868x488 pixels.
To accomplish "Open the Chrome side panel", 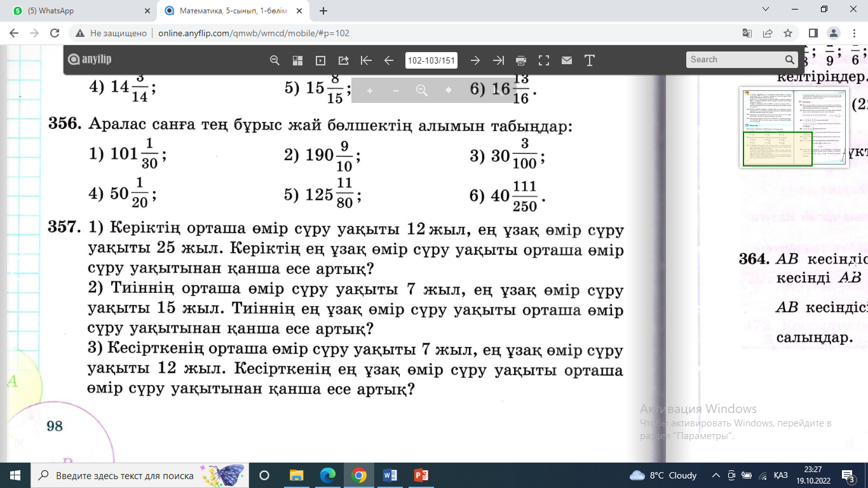I will (x=813, y=33).
